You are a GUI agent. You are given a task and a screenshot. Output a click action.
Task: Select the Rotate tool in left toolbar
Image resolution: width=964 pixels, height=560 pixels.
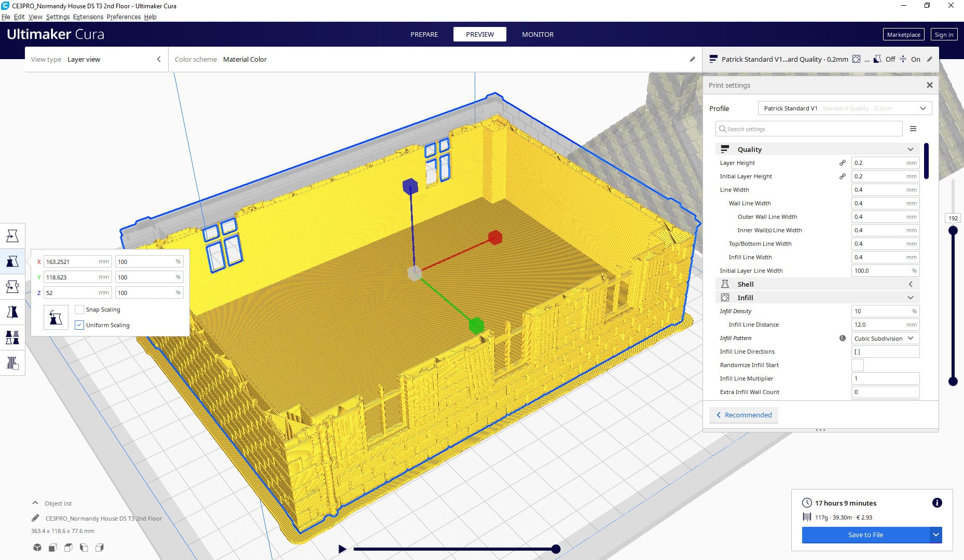click(x=12, y=287)
